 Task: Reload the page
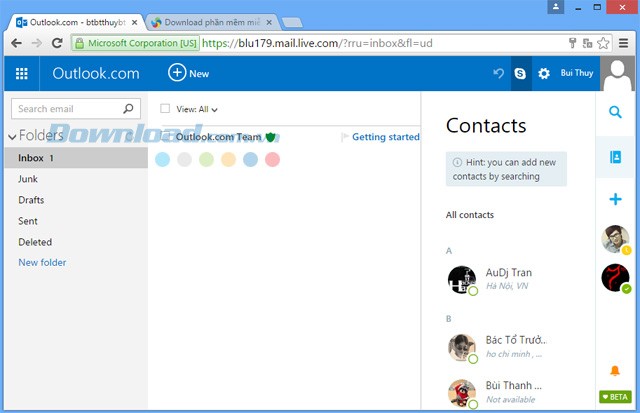pyautogui.click(x=57, y=43)
